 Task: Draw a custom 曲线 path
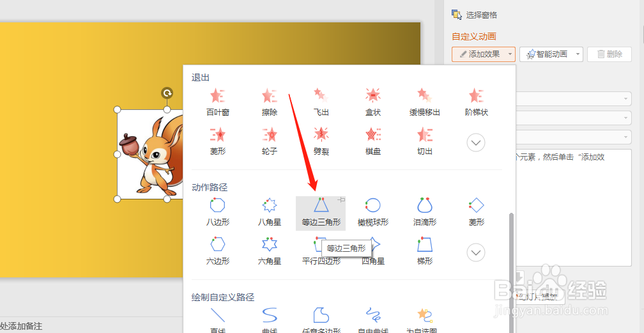point(270,320)
